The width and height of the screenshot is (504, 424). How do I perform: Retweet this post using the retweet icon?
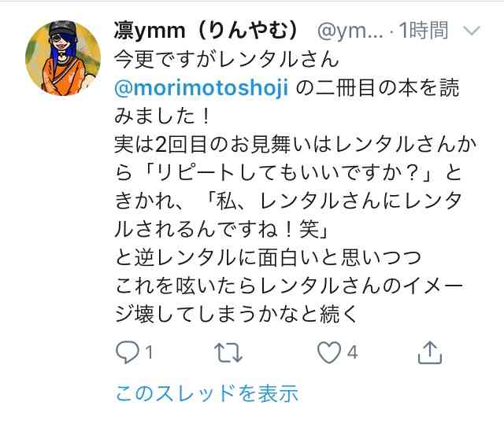[x=228, y=352]
